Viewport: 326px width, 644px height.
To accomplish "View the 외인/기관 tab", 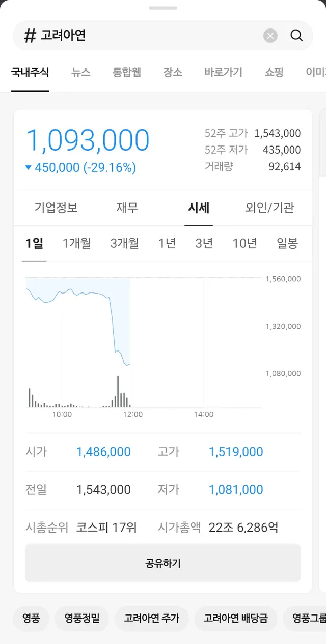I will 270,208.
